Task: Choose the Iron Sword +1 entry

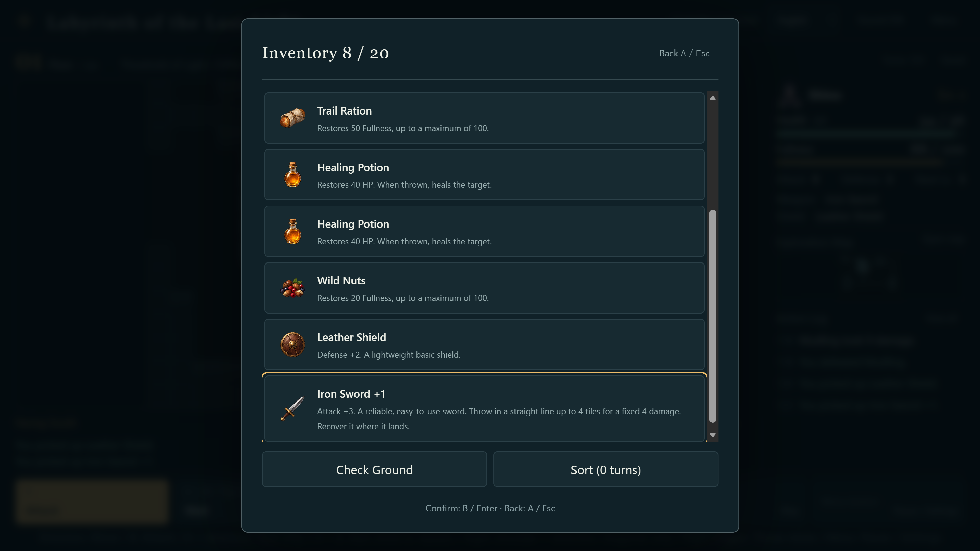Action: click(x=484, y=408)
